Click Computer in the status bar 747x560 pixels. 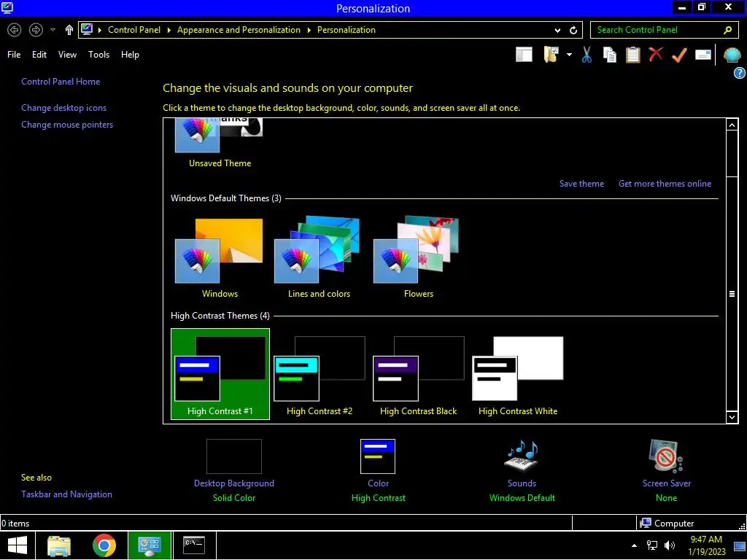pyautogui.click(x=667, y=524)
